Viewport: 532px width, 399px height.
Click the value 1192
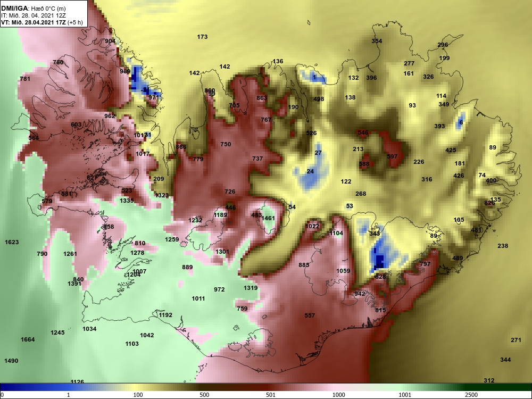click(165, 315)
